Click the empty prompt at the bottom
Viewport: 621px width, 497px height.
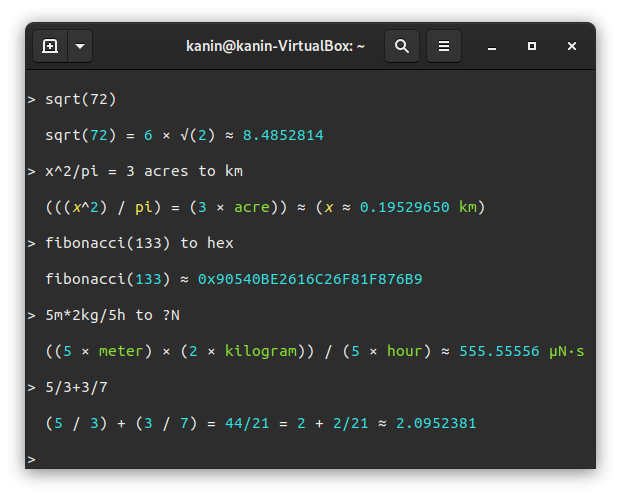(x=32, y=459)
